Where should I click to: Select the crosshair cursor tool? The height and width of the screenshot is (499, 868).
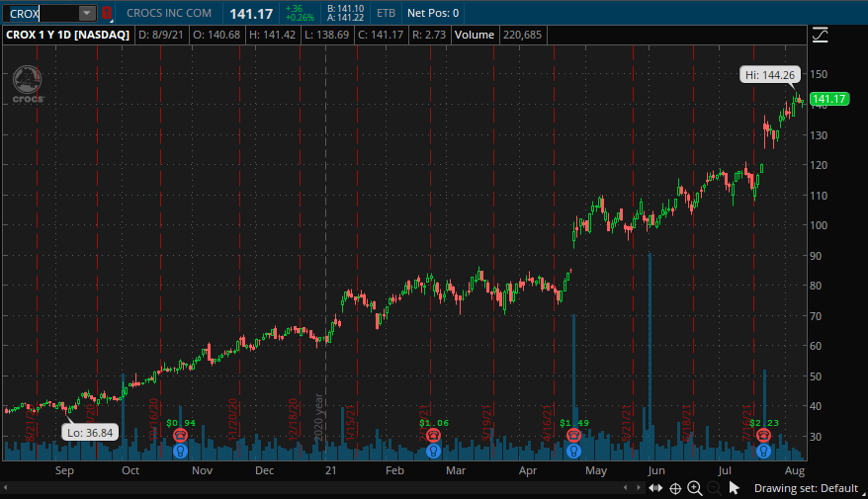[x=675, y=488]
